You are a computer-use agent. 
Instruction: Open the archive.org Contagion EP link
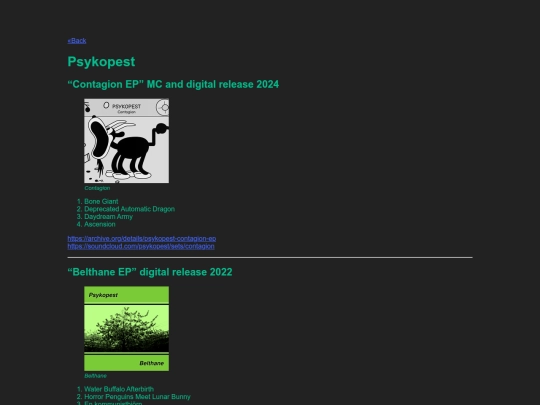(142, 238)
